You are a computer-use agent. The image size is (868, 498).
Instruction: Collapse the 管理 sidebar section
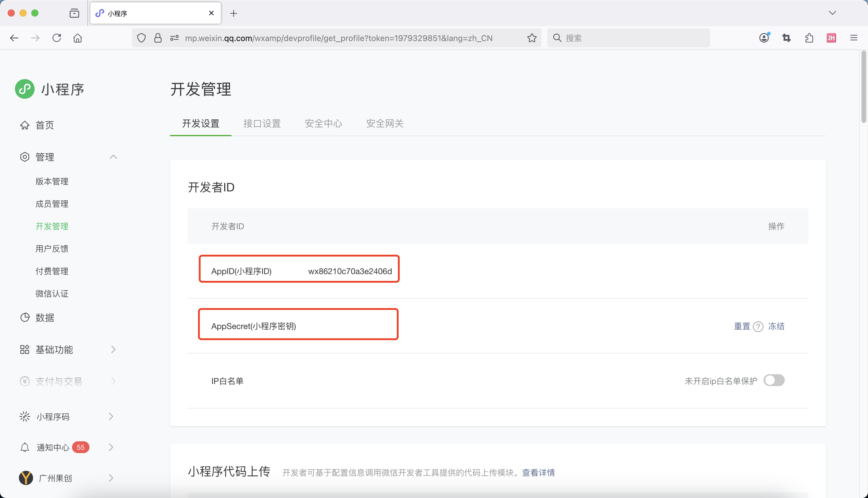pos(113,157)
